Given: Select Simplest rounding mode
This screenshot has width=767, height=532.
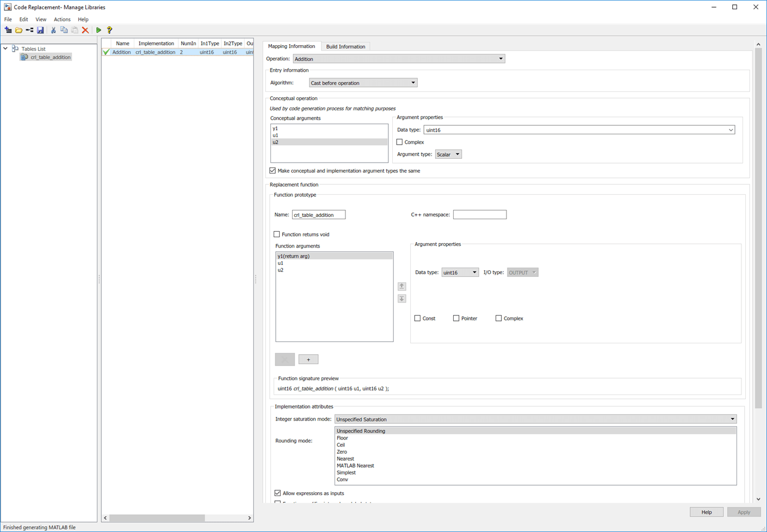Looking at the screenshot, I should (x=535, y=473).
